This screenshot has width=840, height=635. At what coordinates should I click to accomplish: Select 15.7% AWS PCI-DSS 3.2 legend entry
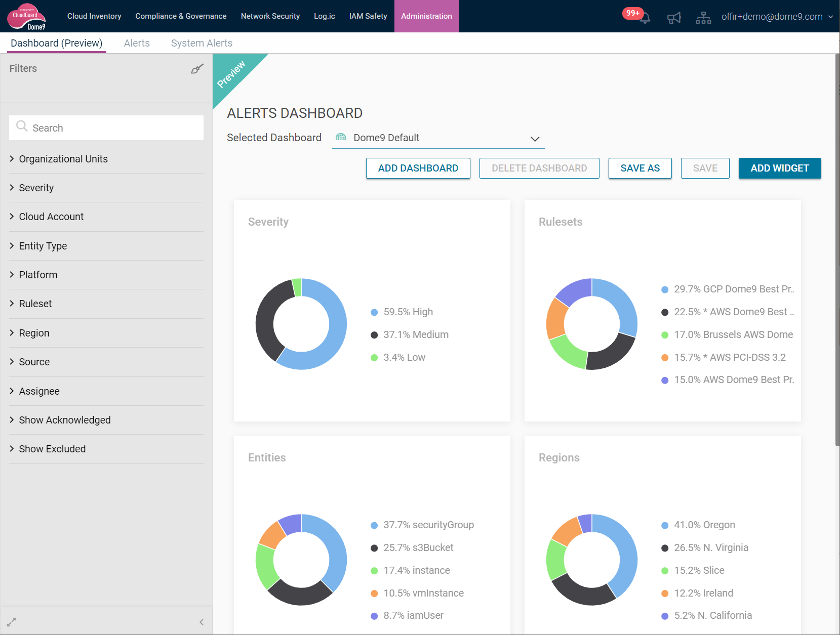[724, 358]
